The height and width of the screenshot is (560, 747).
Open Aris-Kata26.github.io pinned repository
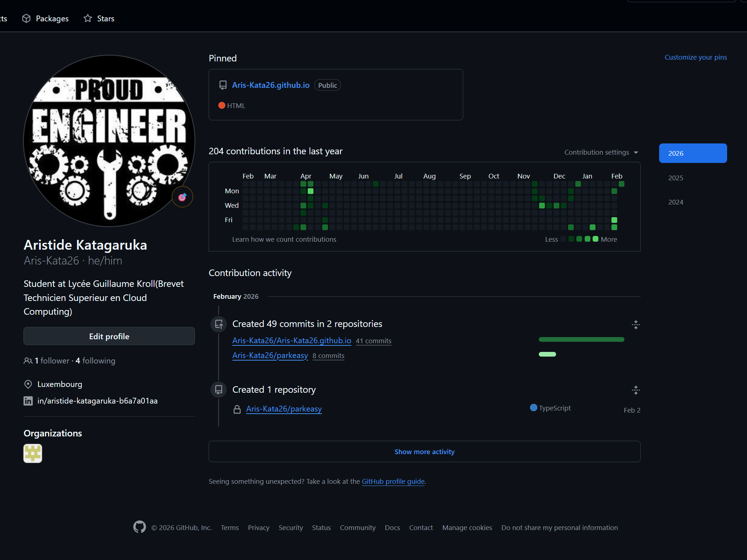pyautogui.click(x=271, y=85)
